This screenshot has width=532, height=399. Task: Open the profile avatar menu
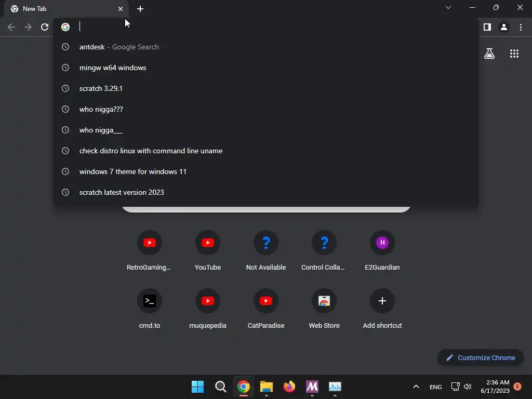click(x=504, y=27)
